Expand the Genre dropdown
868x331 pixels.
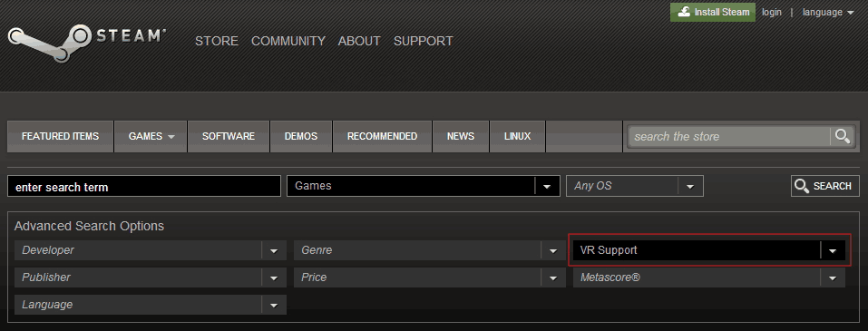coord(430,250)
